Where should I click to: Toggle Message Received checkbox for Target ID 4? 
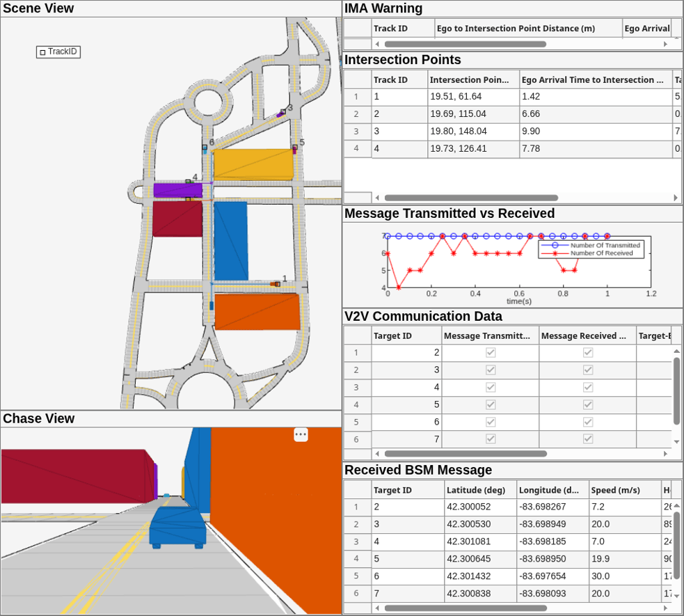pos(587,388)
